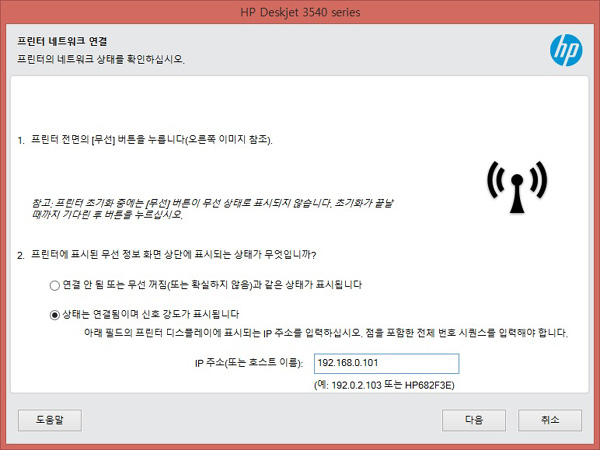Image resolution: width=600 pixels, height=450 pixels.
Task: Click the 프린터의 네트워크 상태를 확인하십시오 subtitle
Action: (x=101, y=59)
